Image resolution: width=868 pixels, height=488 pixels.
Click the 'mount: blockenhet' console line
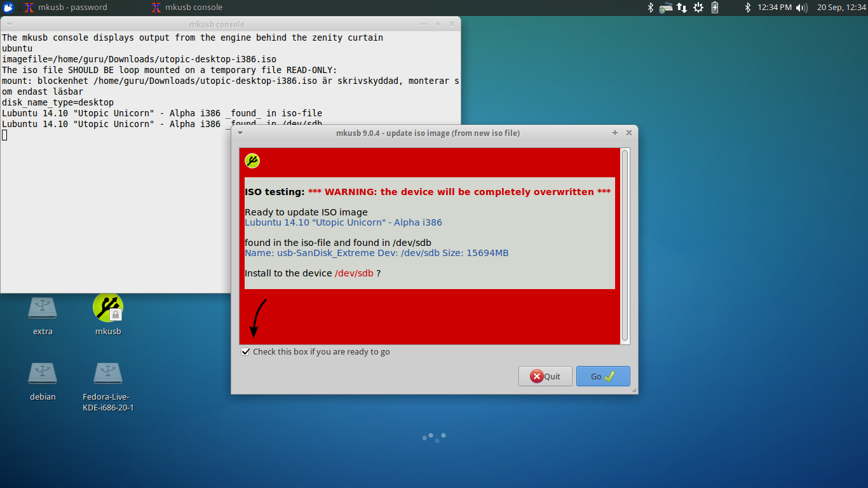tap(231, 86)
